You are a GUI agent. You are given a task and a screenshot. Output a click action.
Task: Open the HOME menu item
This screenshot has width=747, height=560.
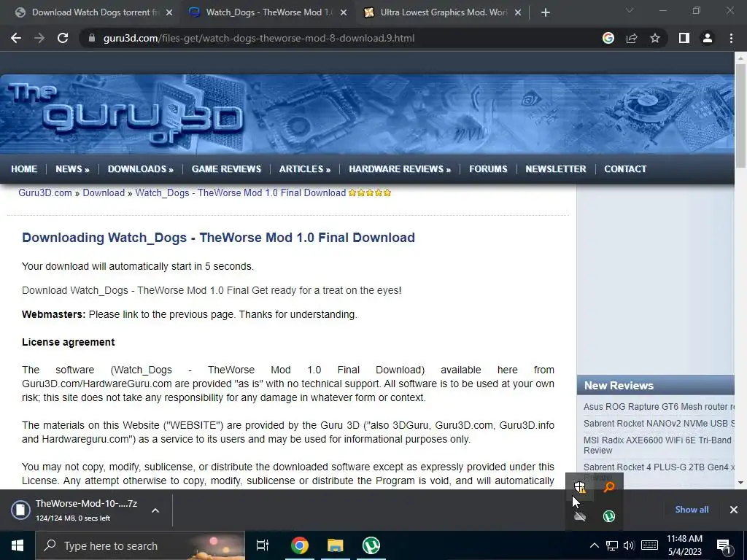pyautogui.click(x=24, y=169)
